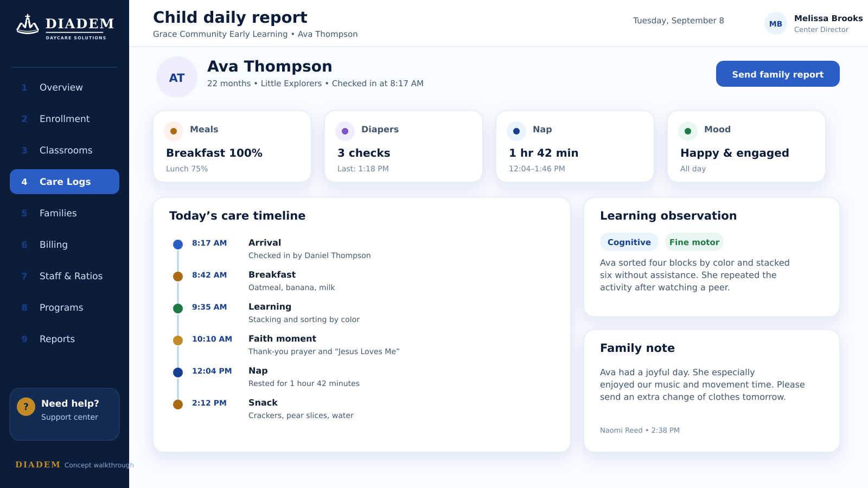The width and height of the screenshot is (868, 488).
Task: Go to the Billing page
Action: click(x=65, y=245)
